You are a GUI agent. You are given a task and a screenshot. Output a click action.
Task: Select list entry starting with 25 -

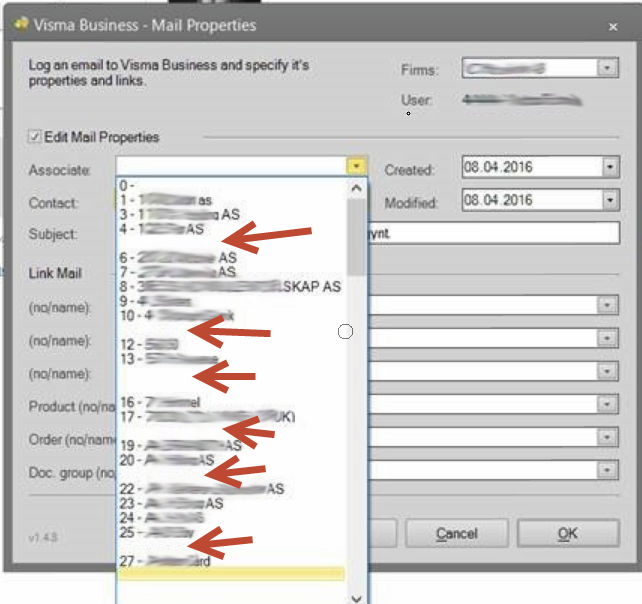(x=232, y=532)
